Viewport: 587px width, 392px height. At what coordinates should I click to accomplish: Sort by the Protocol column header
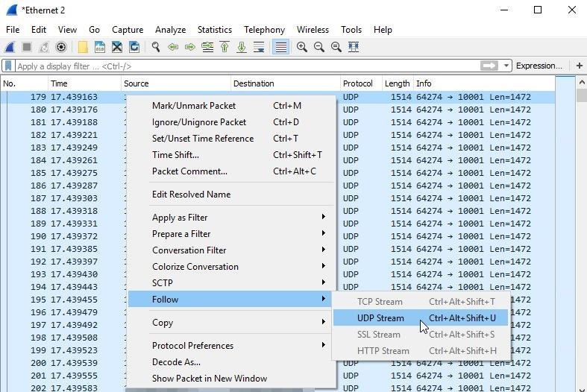click(x=361, y=83)
